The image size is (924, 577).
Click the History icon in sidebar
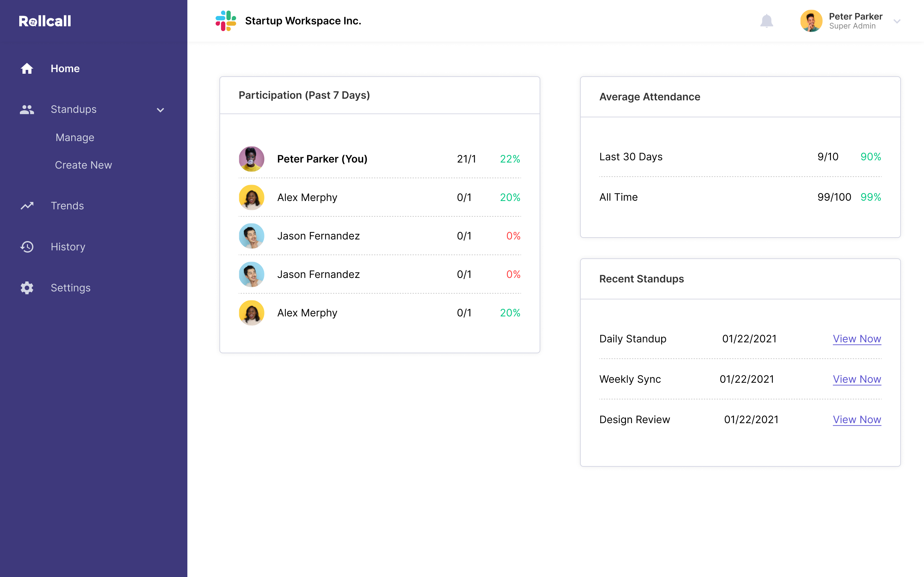point(26,247)
